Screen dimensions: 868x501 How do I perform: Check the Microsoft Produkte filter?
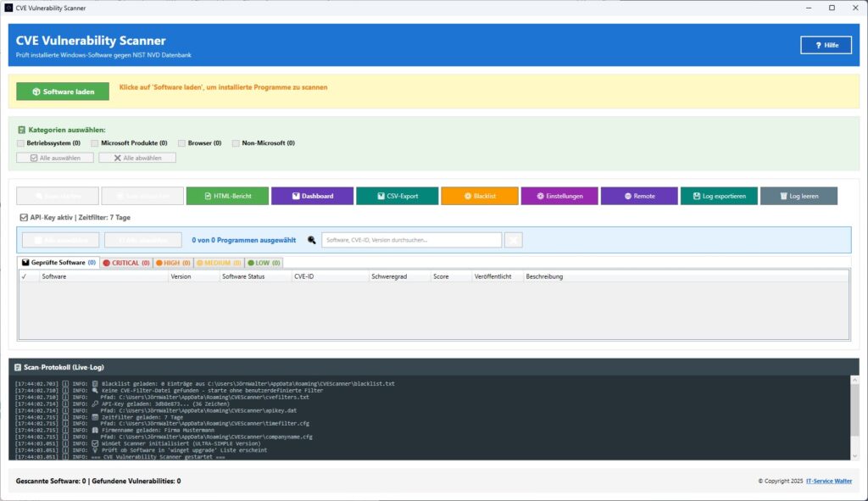click(x=94, y=143)
